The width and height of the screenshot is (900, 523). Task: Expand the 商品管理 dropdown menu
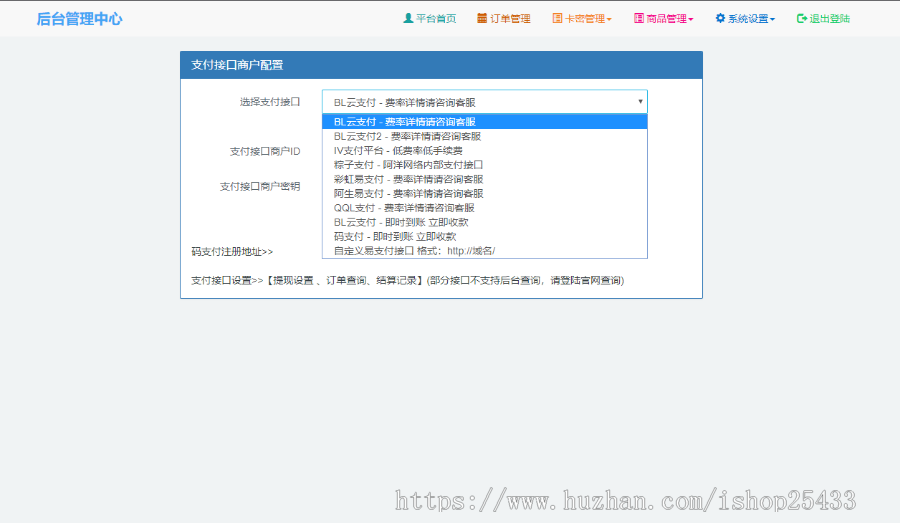664,18
